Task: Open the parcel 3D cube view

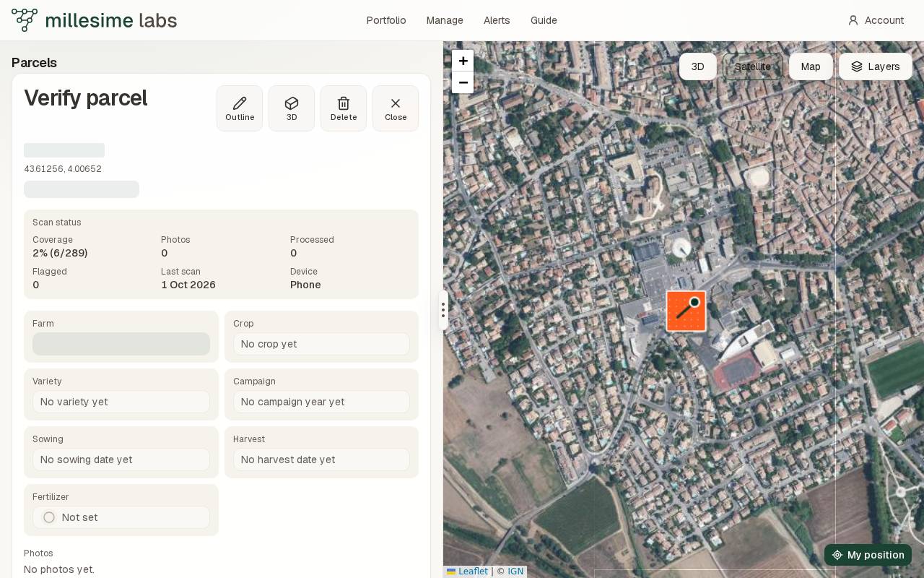Action: [x=292, y=108]
